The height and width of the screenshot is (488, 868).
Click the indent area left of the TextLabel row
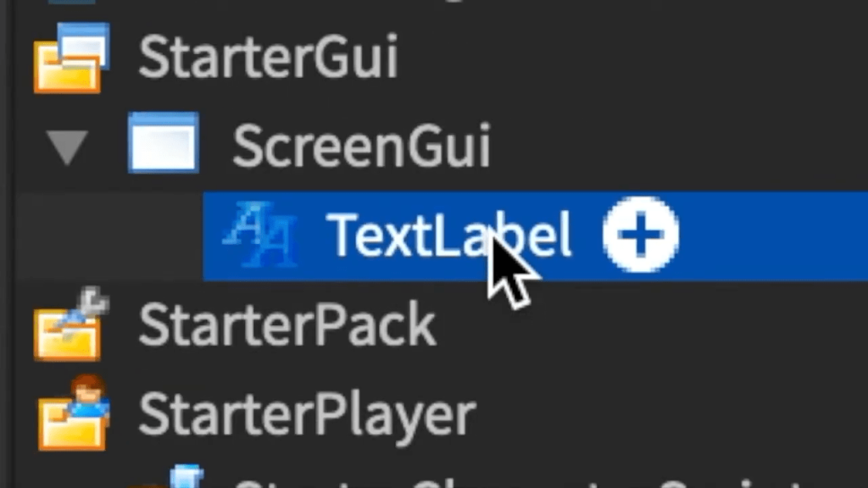tap(108, 237)
